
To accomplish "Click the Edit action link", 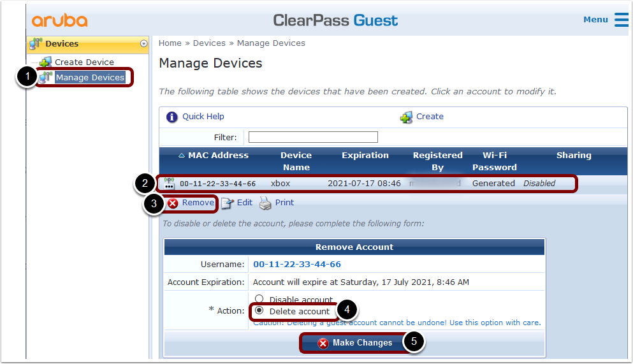I will click(245, 203).
